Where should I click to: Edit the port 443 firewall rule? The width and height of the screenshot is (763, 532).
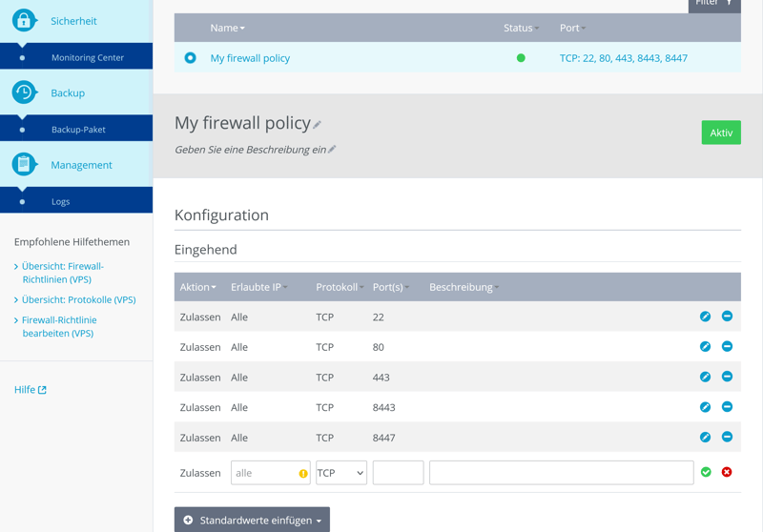pos(705,377)
